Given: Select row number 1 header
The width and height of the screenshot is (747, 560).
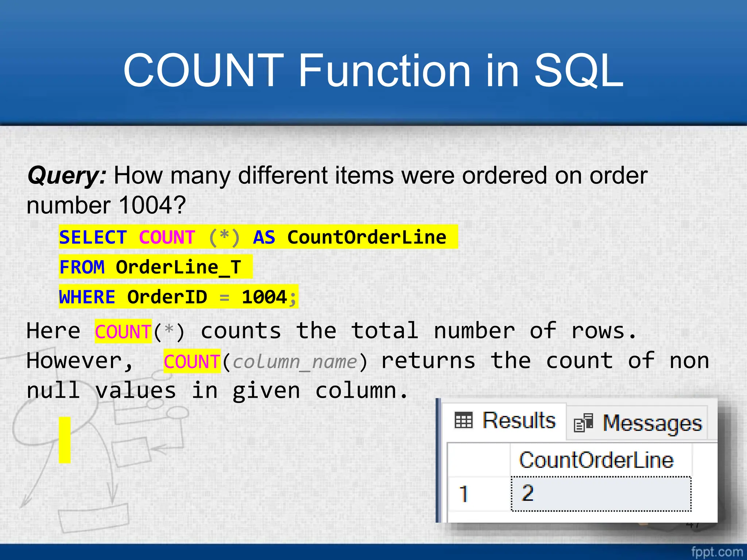Looking at the screenshot, I should pyautogui.click(x=479, y=494).
